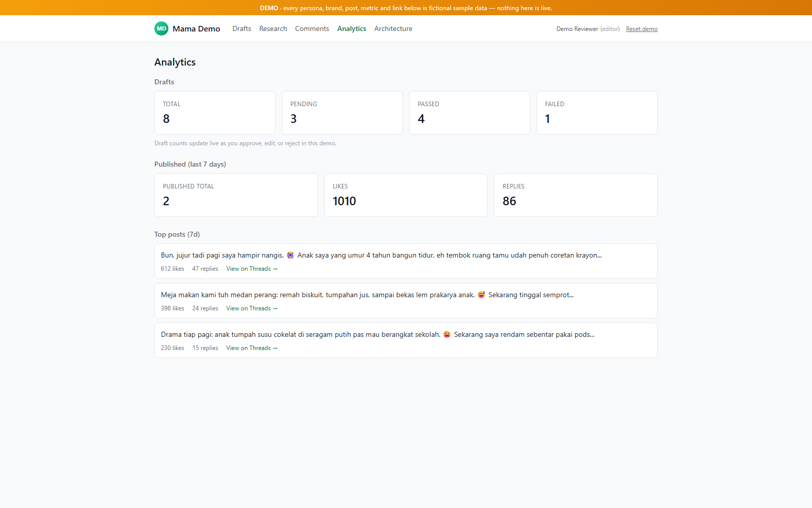Image resolution: width=812 pixels, height=508 pixels.
Task: Click the '47 replies' count
Action: pyautogui.click(x=205, y=269)
